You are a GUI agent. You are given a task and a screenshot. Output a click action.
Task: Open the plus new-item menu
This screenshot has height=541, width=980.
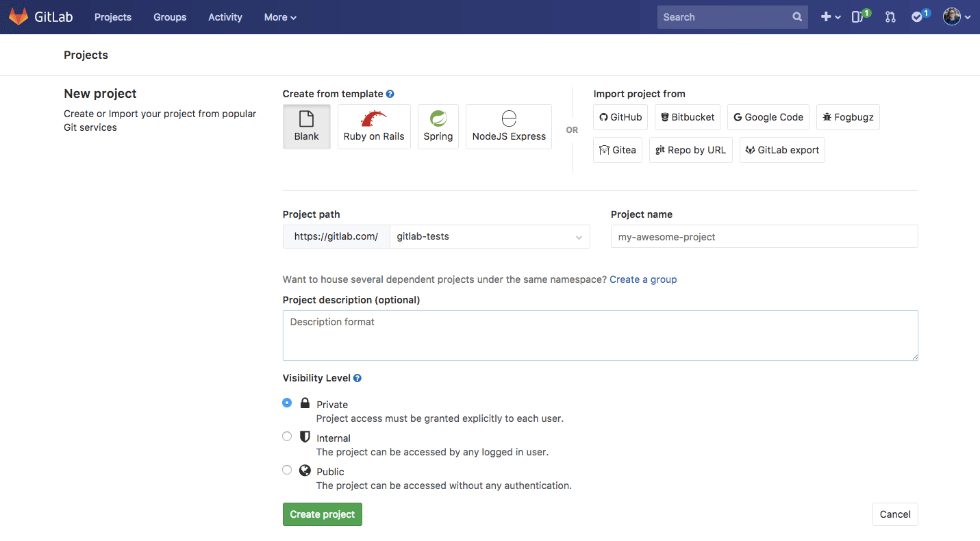coord(831,17)
